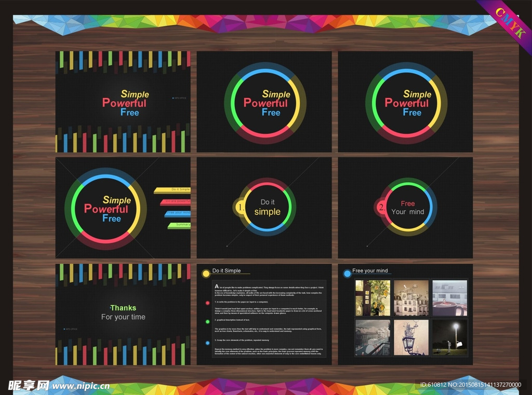Click 'Your mind' text inside the ring
532x395 pixels.
[x=407, y=212]
